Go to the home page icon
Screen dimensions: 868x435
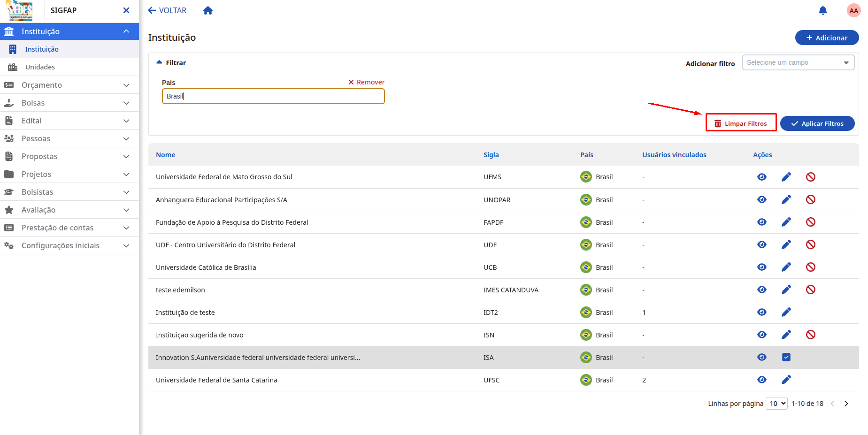tap(208, 10)
